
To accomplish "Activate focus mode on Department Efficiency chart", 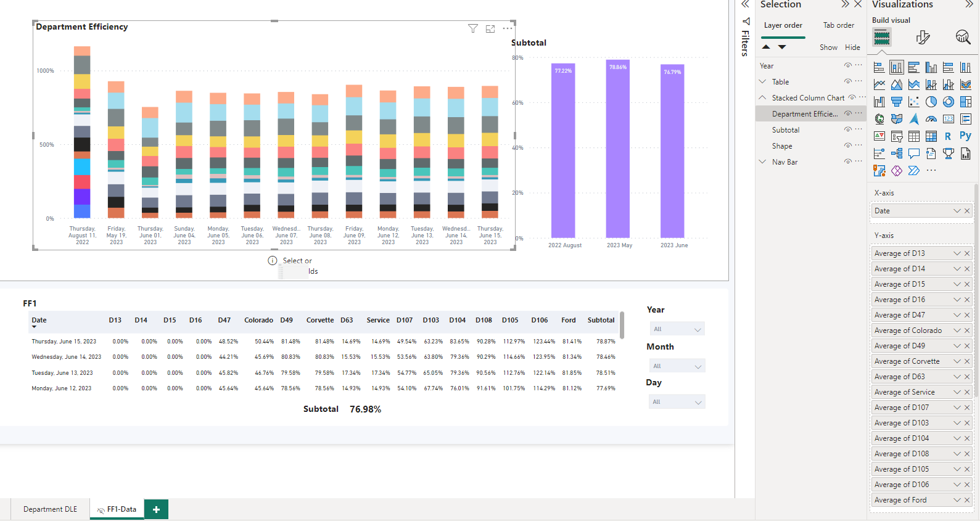I will coord(490,28).
